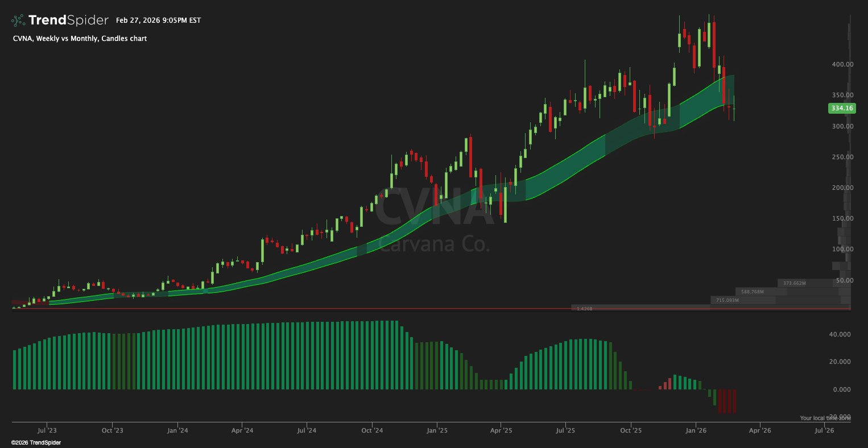Click the 250.00 price axis label
Viewport: 868px width, 448px height.
pos(842,157)
